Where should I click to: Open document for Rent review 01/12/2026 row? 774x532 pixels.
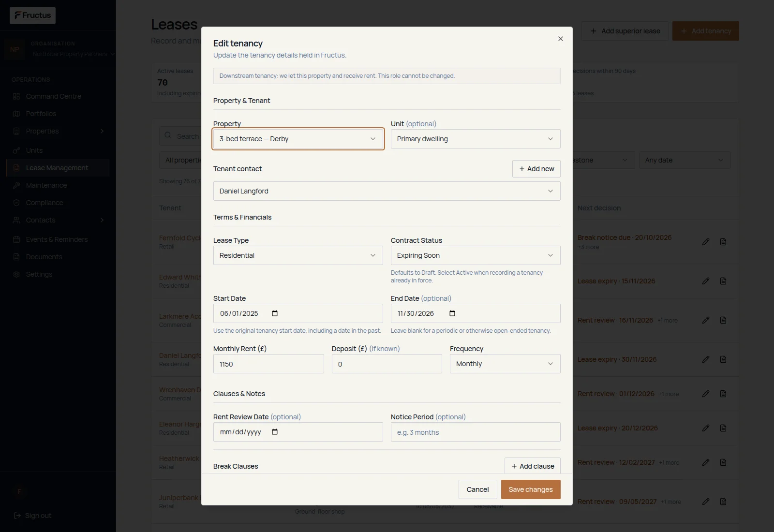point(723,394)
